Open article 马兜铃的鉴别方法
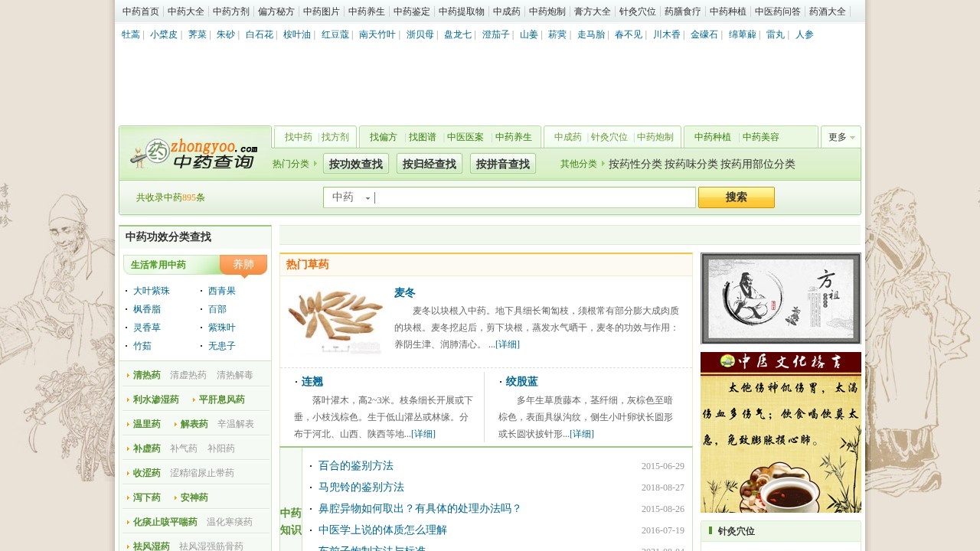The height and width of the screenshot is (551, 980). pyautogui.click(x=361, y=487)
